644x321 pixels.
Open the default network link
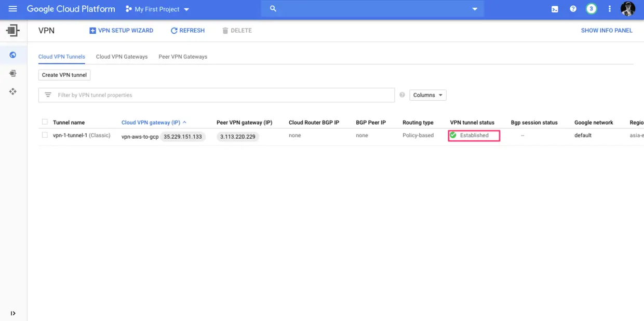(x=583, y=136)
